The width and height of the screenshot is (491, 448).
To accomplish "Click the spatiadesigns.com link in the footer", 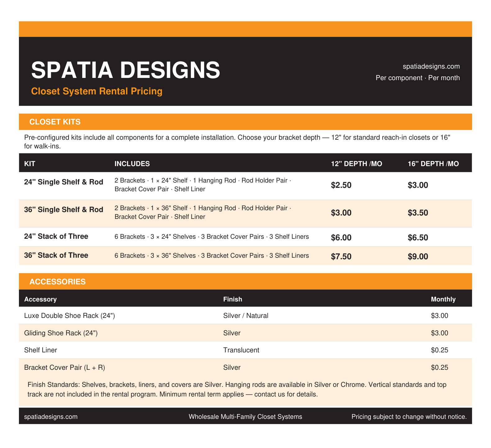I will click(51, 416).
